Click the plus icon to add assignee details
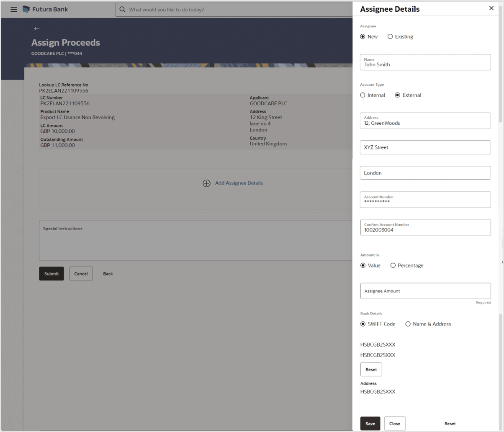This screenshot has height=432, width=504. click(x=206, y=183)
